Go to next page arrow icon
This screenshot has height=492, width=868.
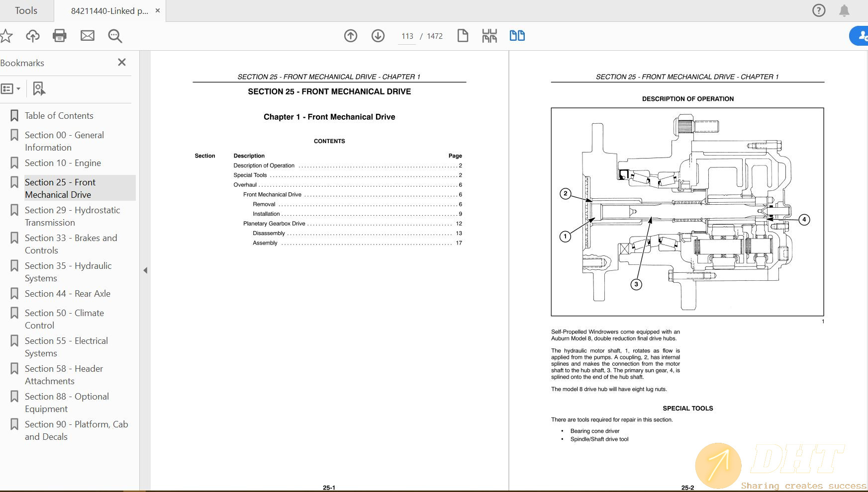[x=378, y=36]
